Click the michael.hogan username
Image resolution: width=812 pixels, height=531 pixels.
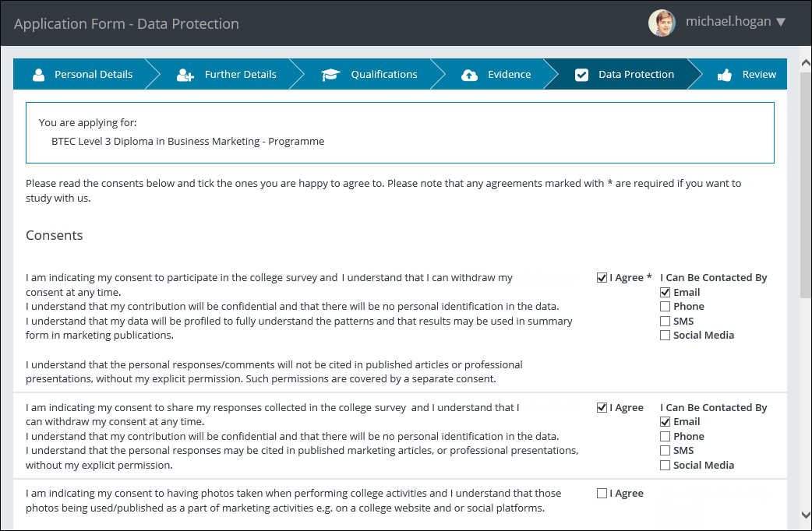coord(729,23)
